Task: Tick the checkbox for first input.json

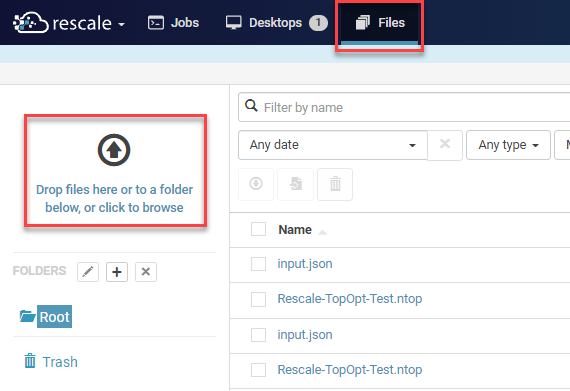Action: (x=258, y=264)
